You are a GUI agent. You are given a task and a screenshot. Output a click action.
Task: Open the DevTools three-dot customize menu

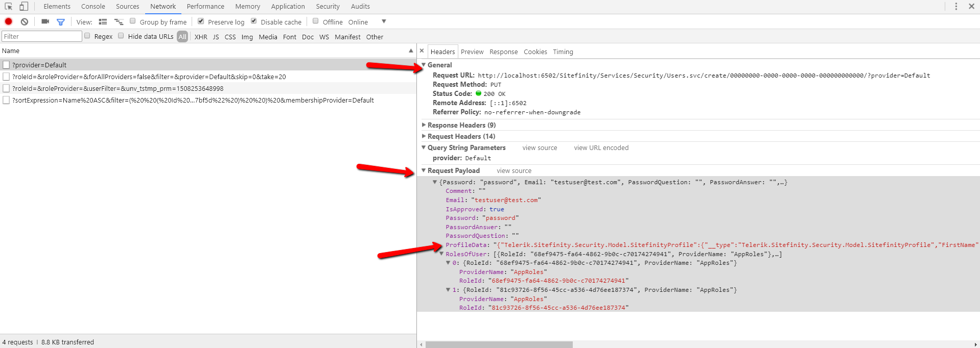click(x=956, y=7)
